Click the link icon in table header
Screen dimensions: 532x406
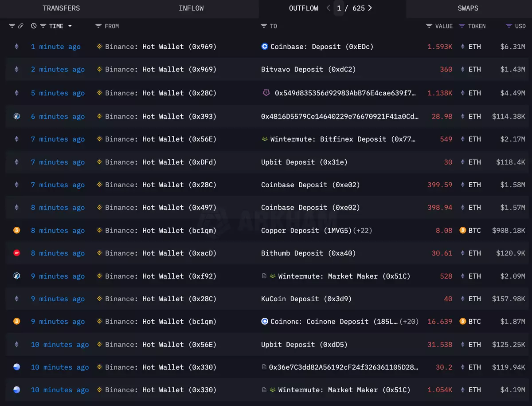(x=20, y=26)
